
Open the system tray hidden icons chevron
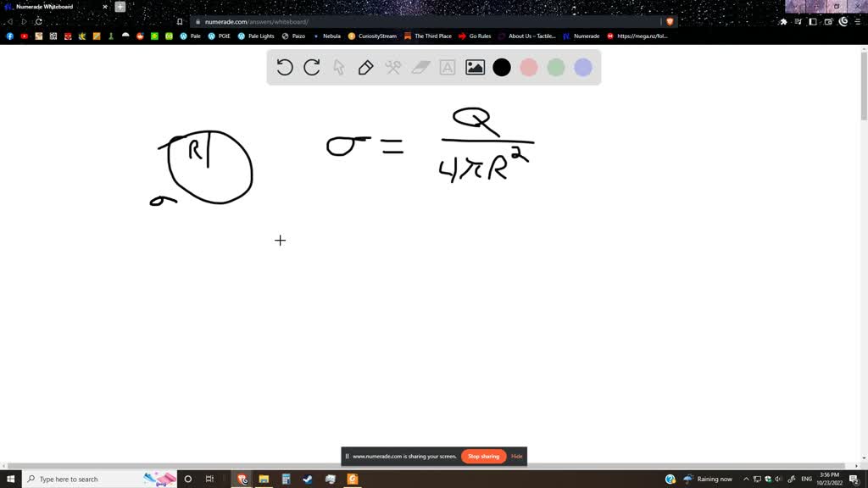(x=745, y=479)
